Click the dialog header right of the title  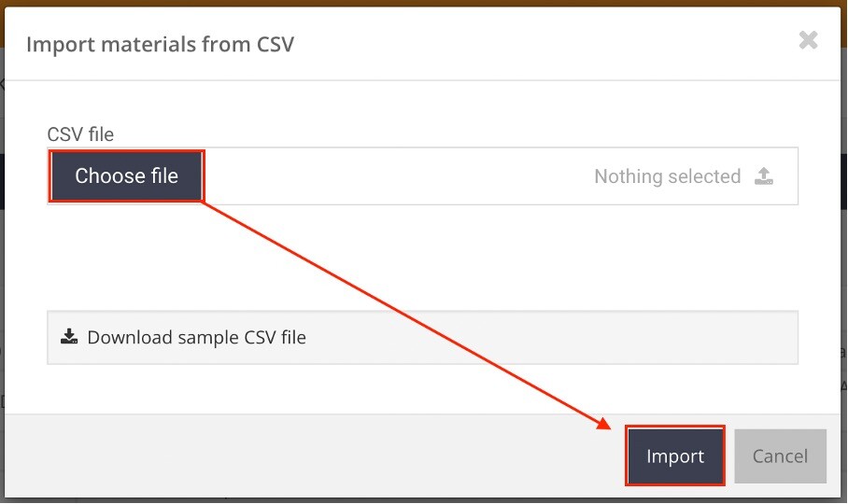tap(541, 44)
